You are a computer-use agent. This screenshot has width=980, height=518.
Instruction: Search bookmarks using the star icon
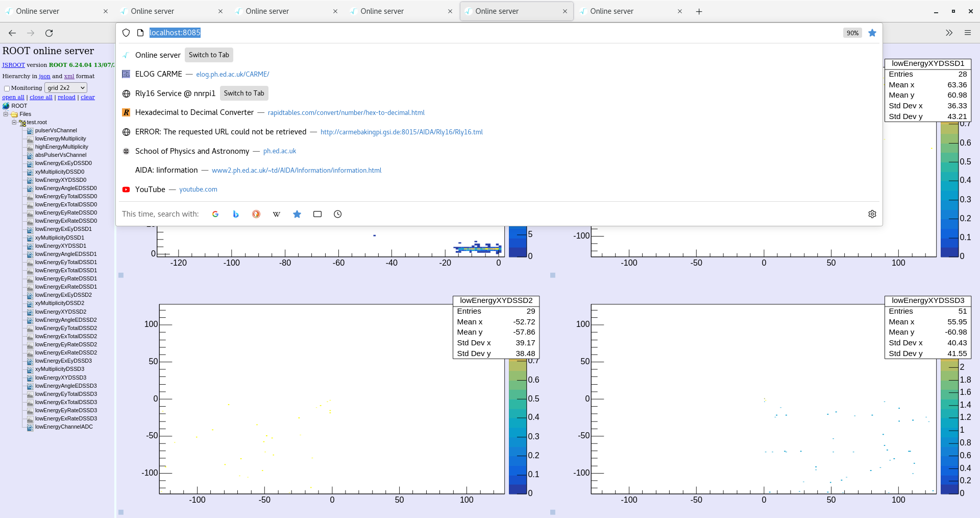point(297,214)
